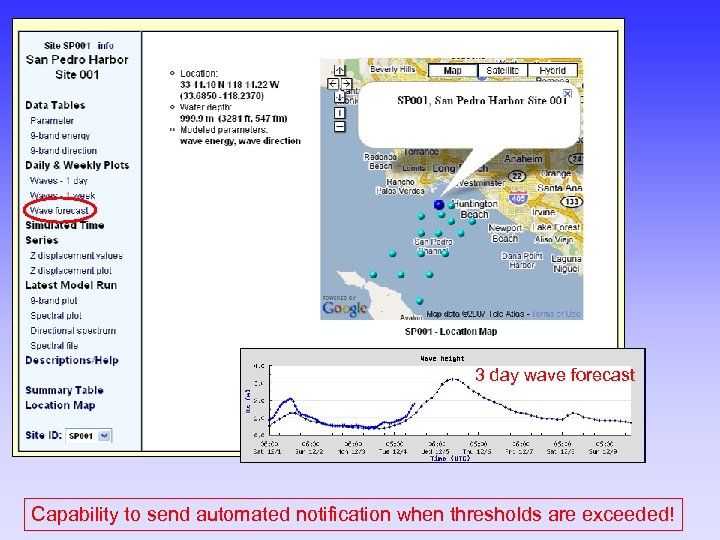Click the Google logo on the map

click(344, 308)
